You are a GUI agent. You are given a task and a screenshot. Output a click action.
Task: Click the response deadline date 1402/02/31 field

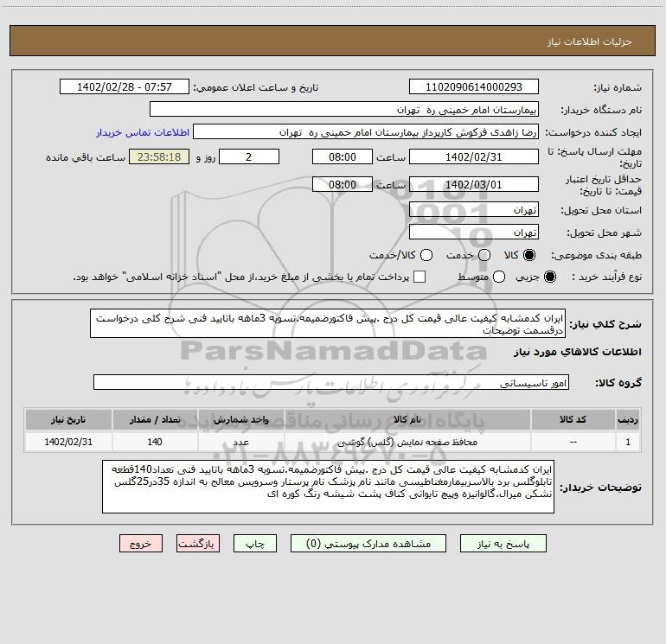[x=474, y=157]
